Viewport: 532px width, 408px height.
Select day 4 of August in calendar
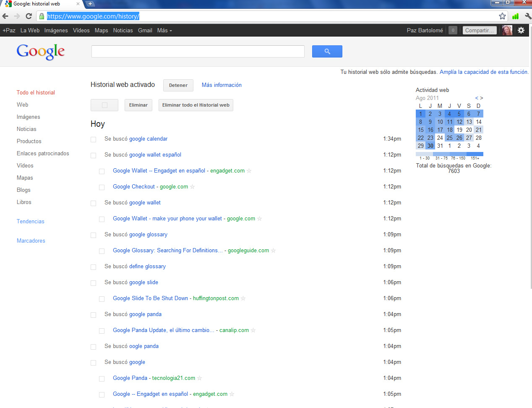pos(449,114)
